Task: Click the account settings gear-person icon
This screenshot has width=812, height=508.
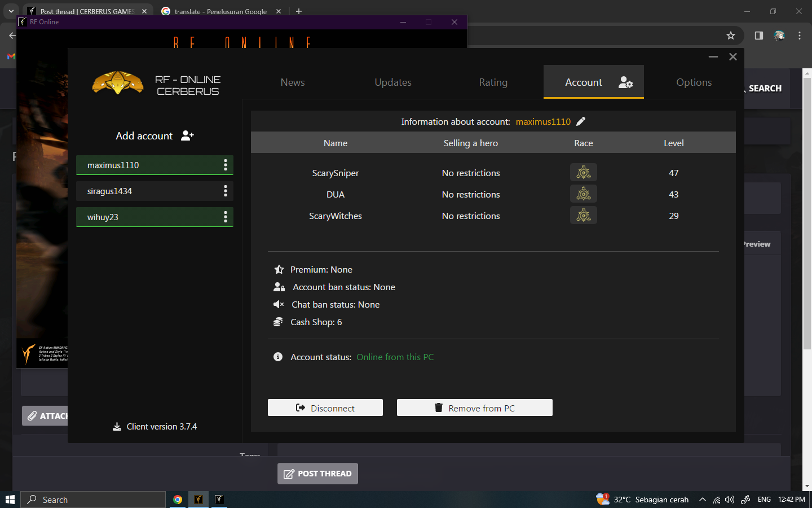Action: [x=626, y=82]
